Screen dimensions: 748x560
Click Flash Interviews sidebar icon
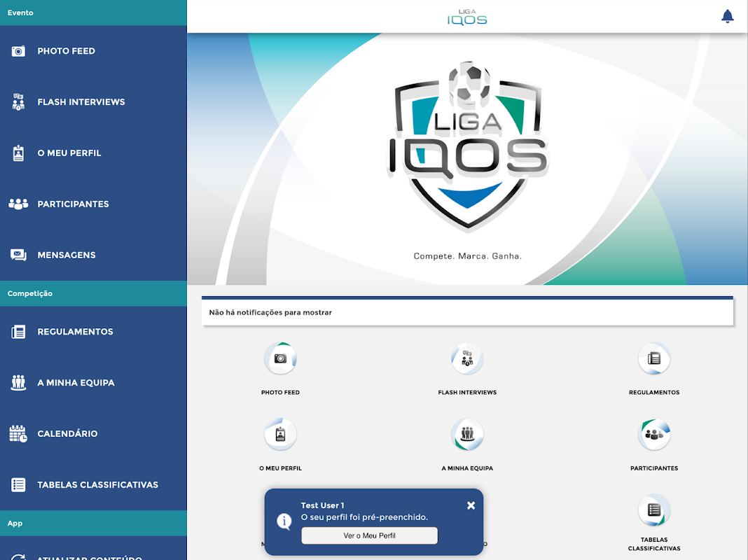click(18, 102)
